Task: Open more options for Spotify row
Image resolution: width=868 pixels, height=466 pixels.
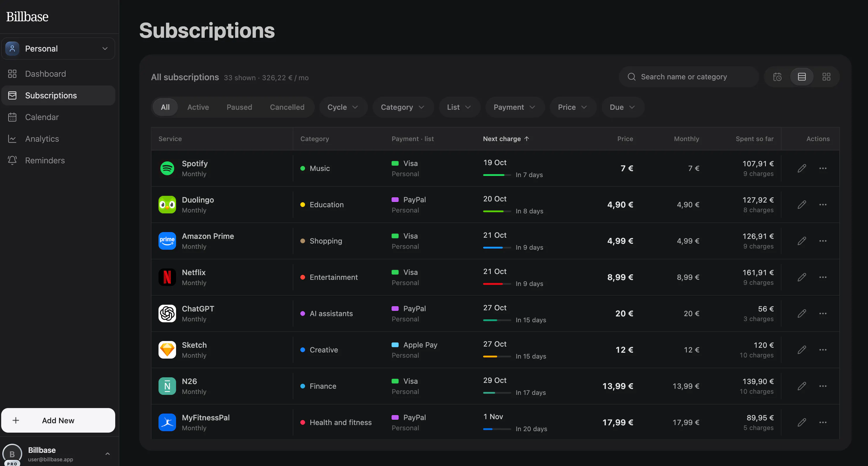Action: pyautogui.click(x=823, y=168)
